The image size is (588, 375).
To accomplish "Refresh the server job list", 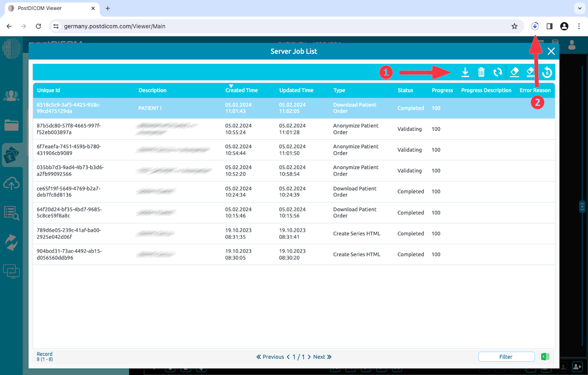I will point(497,72).
